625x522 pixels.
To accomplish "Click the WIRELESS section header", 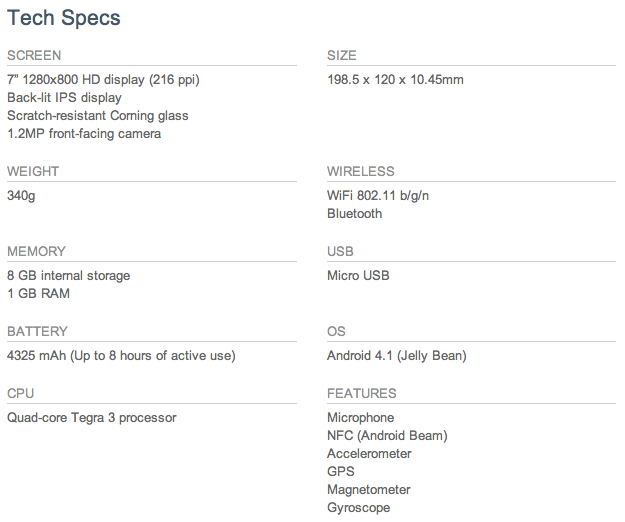I will [361, 172].
